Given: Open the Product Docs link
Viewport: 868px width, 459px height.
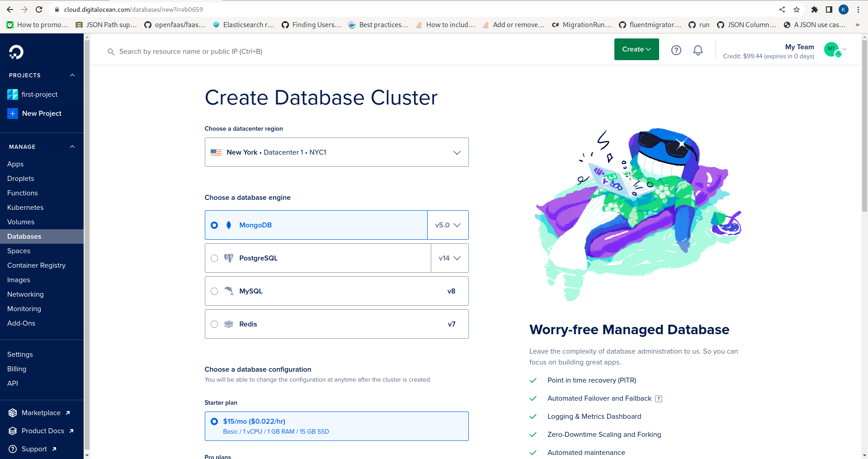Looking at the screenshot, I should click(x=43, y=431).
